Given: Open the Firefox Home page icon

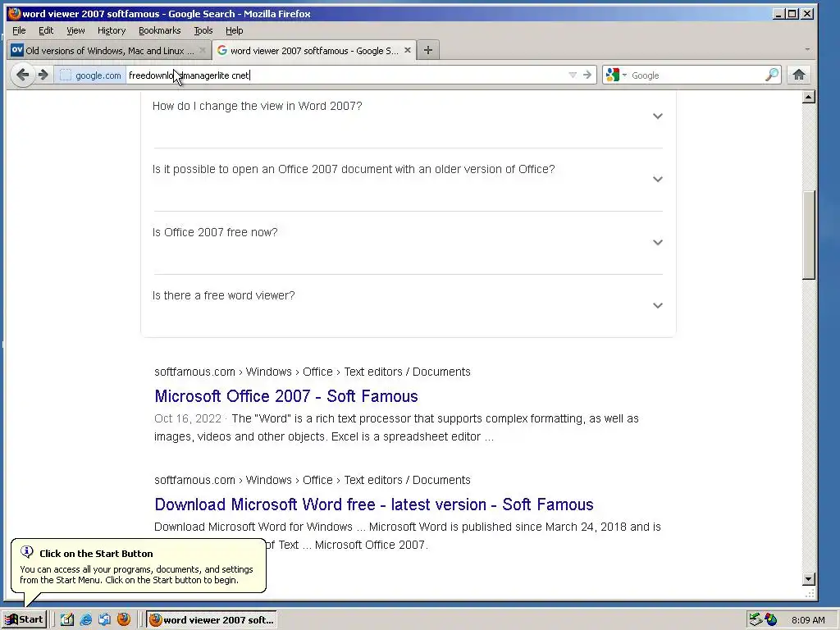Looking at the screenshot, I should (x=799, y=75).
